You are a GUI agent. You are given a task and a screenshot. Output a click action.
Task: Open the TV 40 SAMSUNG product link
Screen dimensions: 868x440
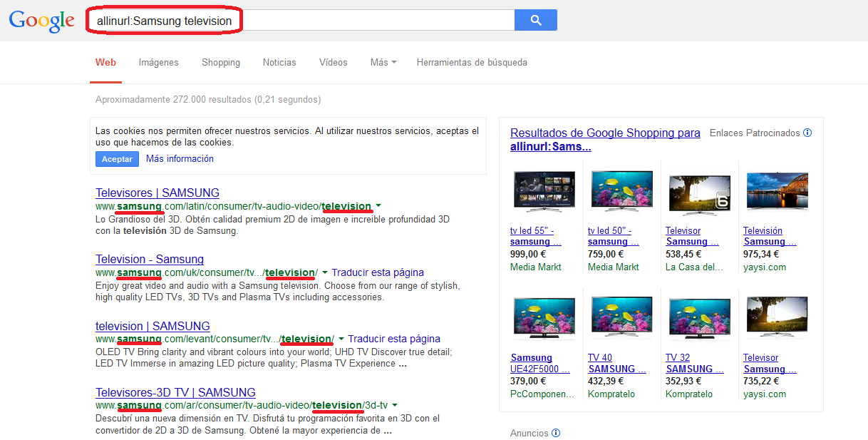pos(616,363)
